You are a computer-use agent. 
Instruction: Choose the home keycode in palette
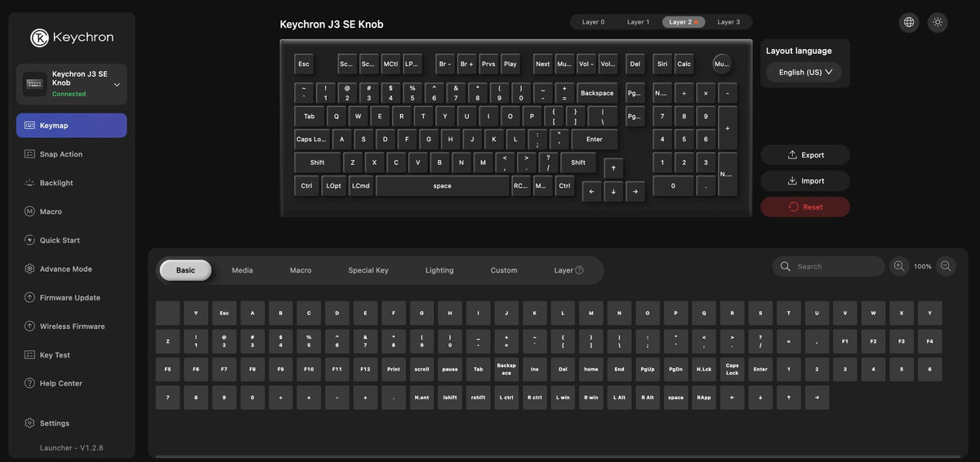point(591,369)
